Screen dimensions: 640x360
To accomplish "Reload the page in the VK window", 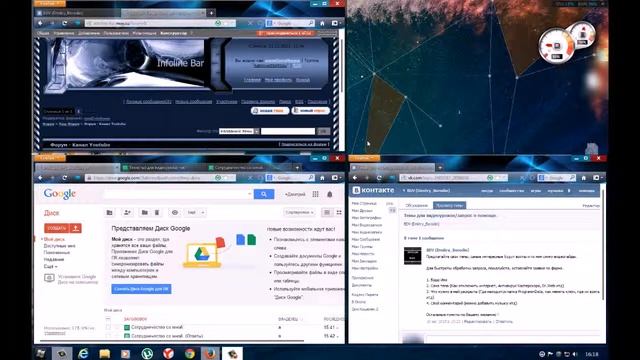I will click(x=379, y=178).
